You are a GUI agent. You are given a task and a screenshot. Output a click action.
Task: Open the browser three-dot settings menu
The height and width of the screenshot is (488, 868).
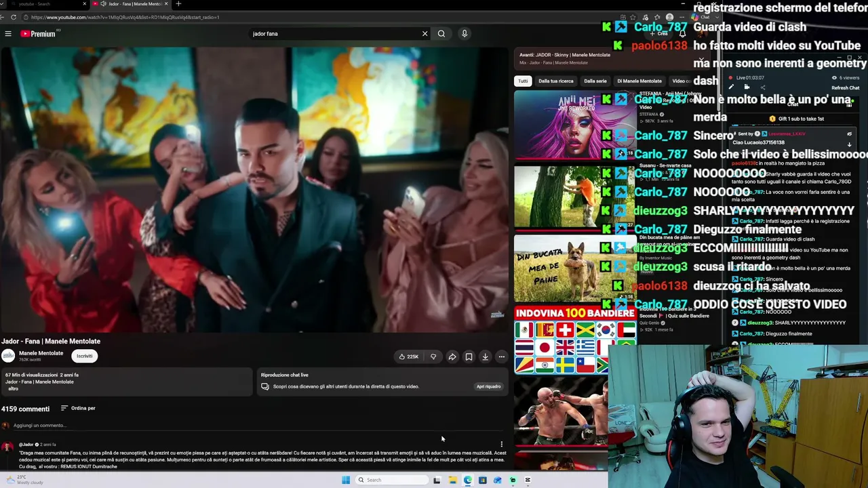coord(681,17)
